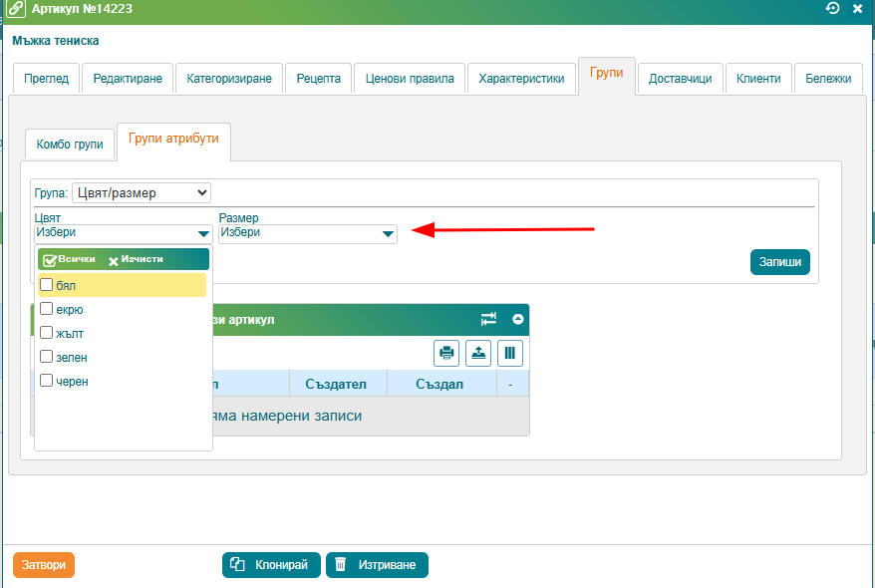Open the Бележки tab
The image size is (875, 588).
click(x=829, y=79)
